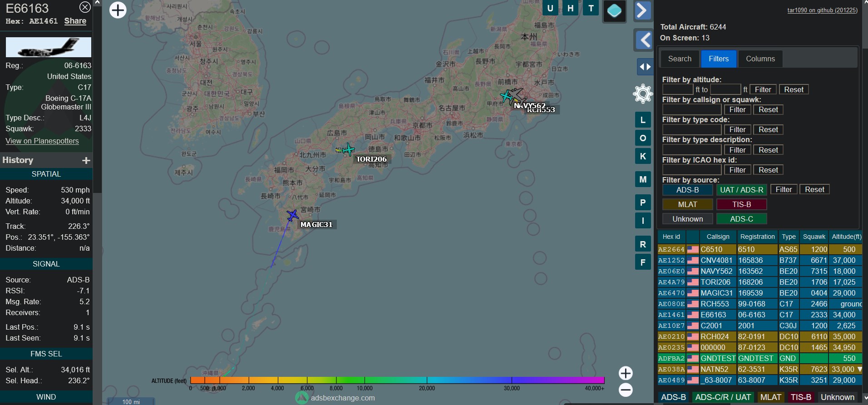Viewport: 868px width, 405px height.
Task: Switch to the Search tab
Action: [x=680, y=59]
